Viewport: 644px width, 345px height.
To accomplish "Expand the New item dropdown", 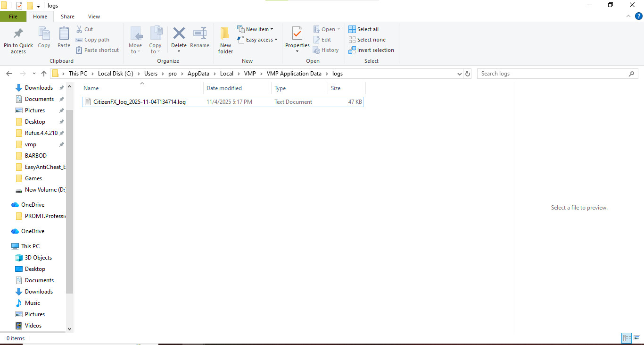I will coord(256,29).
